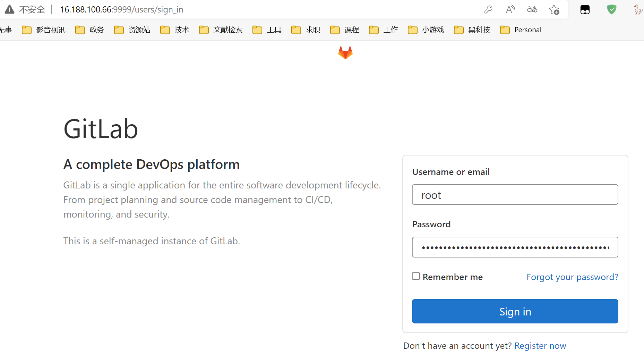Click the Sign in button
Viewport: 644px width, 355px height.
515,311
